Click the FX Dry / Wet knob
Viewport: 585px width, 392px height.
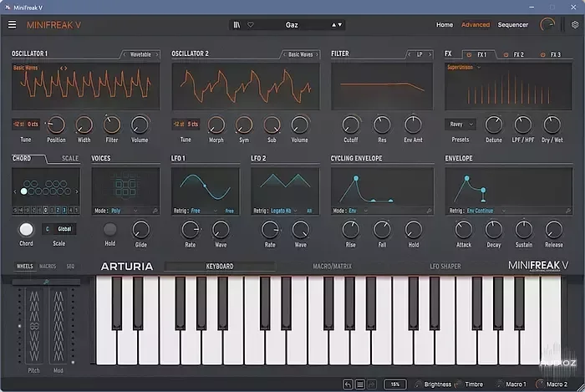[x=552, y=125]
